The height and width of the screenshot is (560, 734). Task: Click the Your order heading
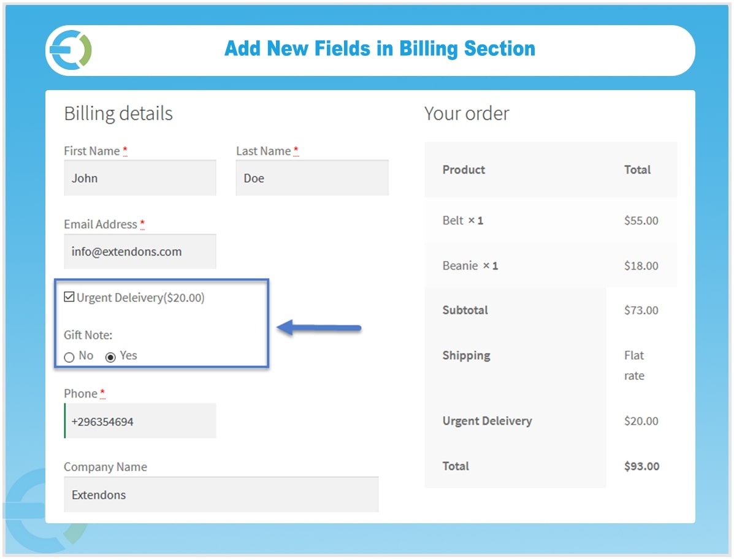pyautogui.click(x=467, y=113)
